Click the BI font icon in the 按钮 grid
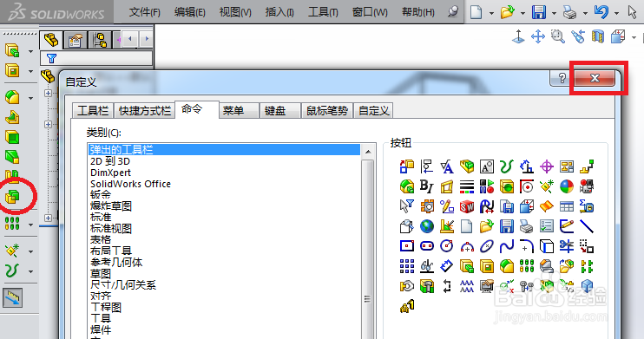This screenshot has height=339, width=644. [426, 186]
